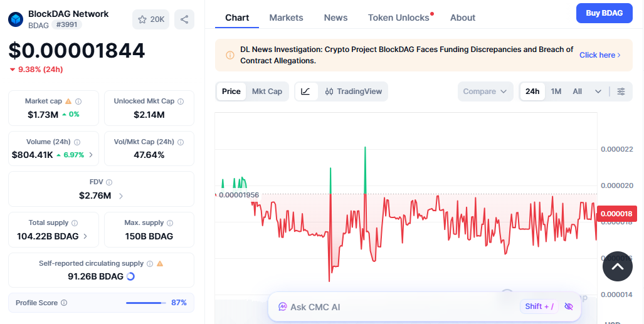
Task: Follow the Click here news link
Action: coord(599,55)
